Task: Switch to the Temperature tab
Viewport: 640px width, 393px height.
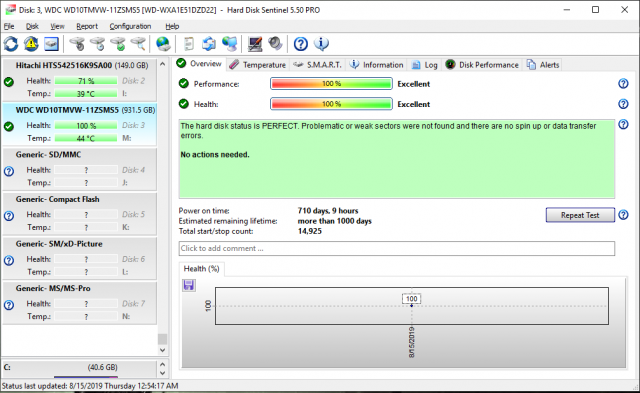Action: [258, 65]
